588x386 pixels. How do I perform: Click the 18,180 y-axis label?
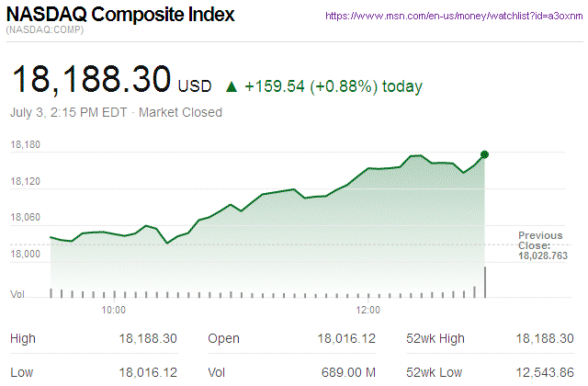25,145
